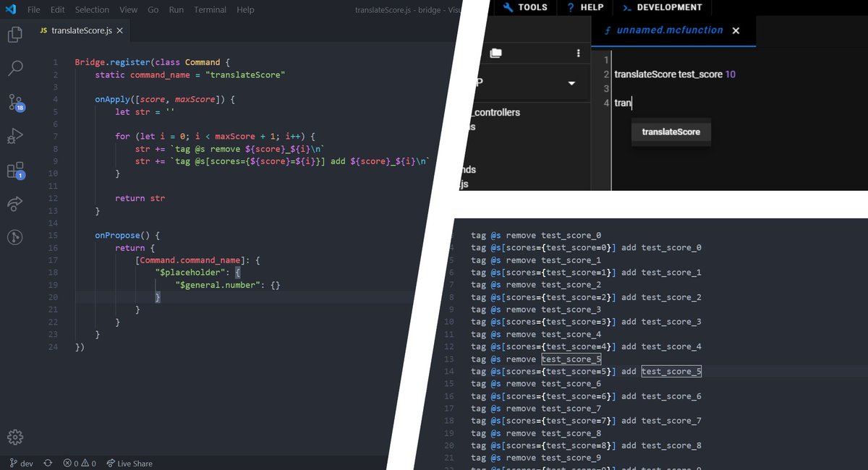Open the HELP menu in bridge.
Image resolution: width=868 pixels, height=470 pixels.
click(585, 7)
